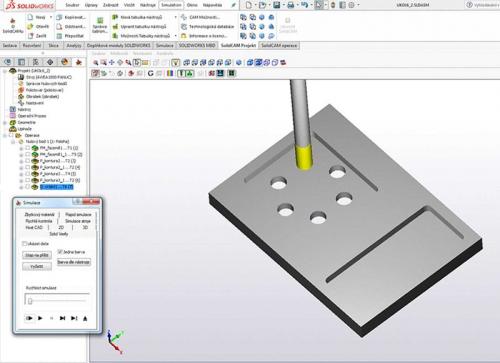Click the Vyčistit button
This screenshot has width=500, height=363.
click(x=37, y=266)
